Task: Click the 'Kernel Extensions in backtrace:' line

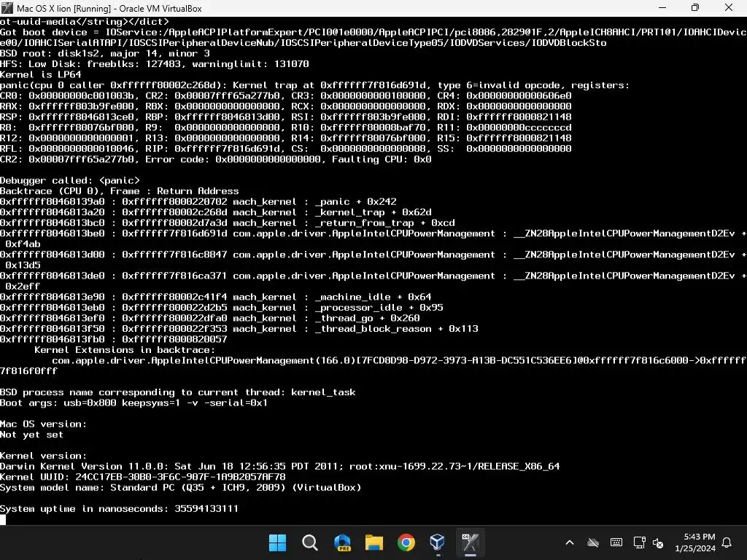Action: click(x=125, y=350)
